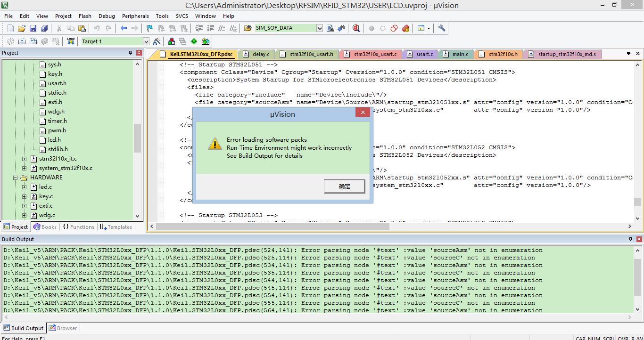Open the Browser output tab
Viewport: 644px width, 340px height.
click(63, 328)
